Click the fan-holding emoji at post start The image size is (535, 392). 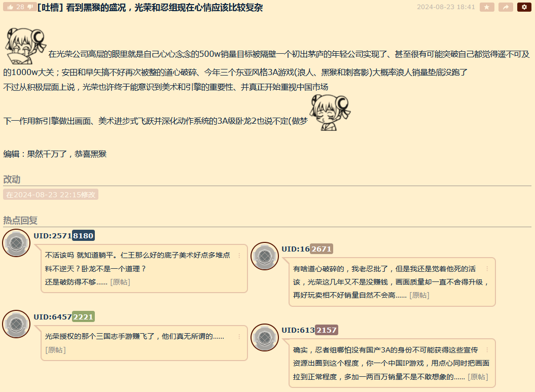coord(24,46)
